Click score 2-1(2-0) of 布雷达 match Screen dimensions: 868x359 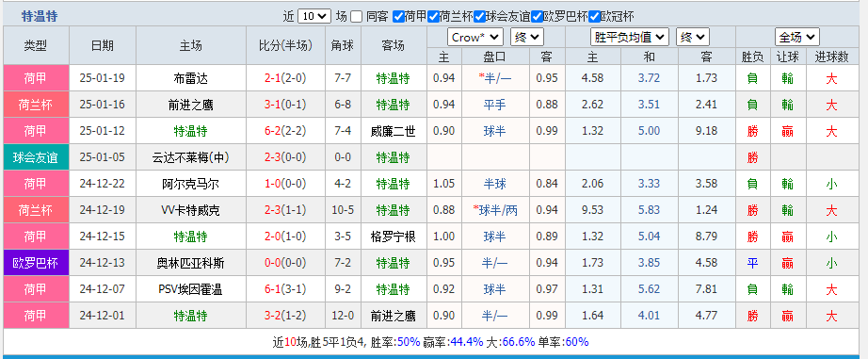coord(285,78)
